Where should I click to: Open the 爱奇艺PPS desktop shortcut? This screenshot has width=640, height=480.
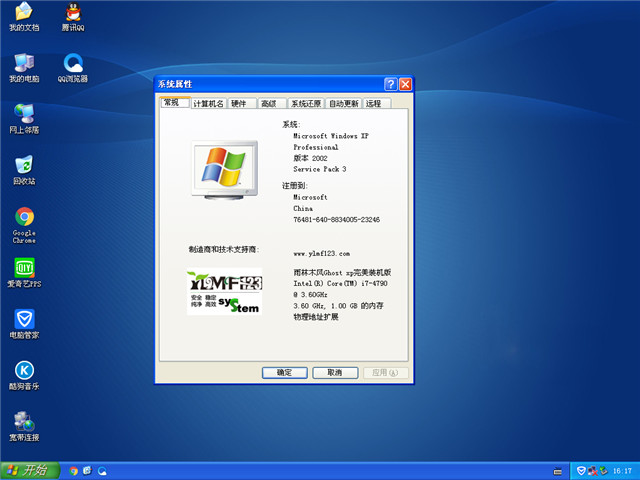(24, 273)
